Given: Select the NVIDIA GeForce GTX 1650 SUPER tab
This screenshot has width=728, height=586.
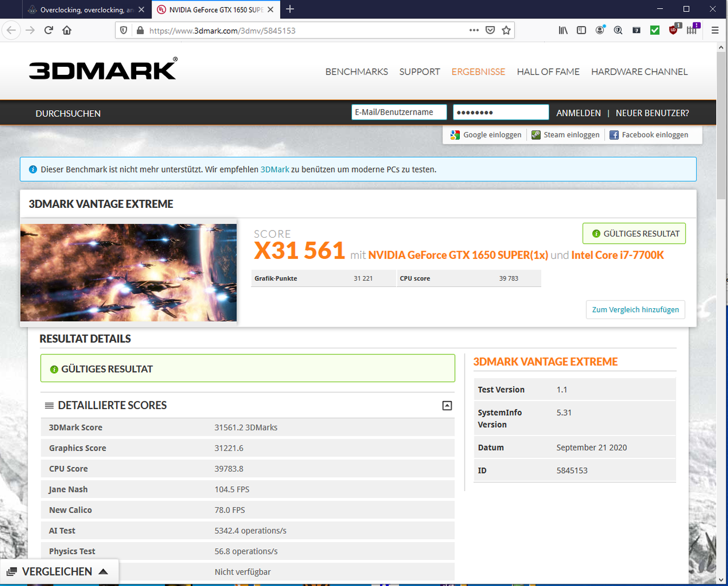Looking at the screenshot, I should point(216,10).
